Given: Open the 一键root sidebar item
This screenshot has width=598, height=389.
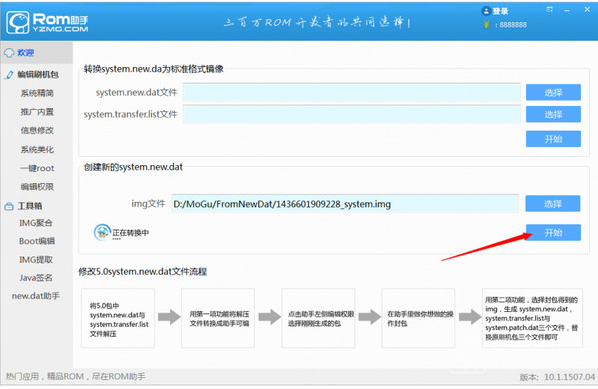Looking at the screenshot, I should [37, 168].
